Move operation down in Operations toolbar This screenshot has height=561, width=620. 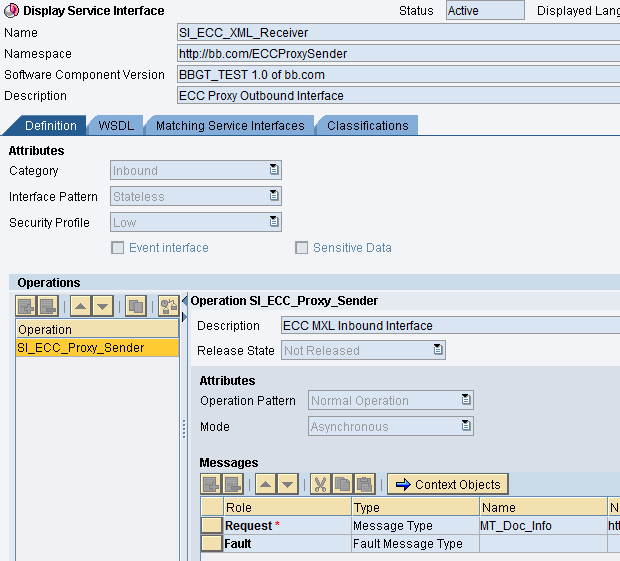(x=103, y=306)
